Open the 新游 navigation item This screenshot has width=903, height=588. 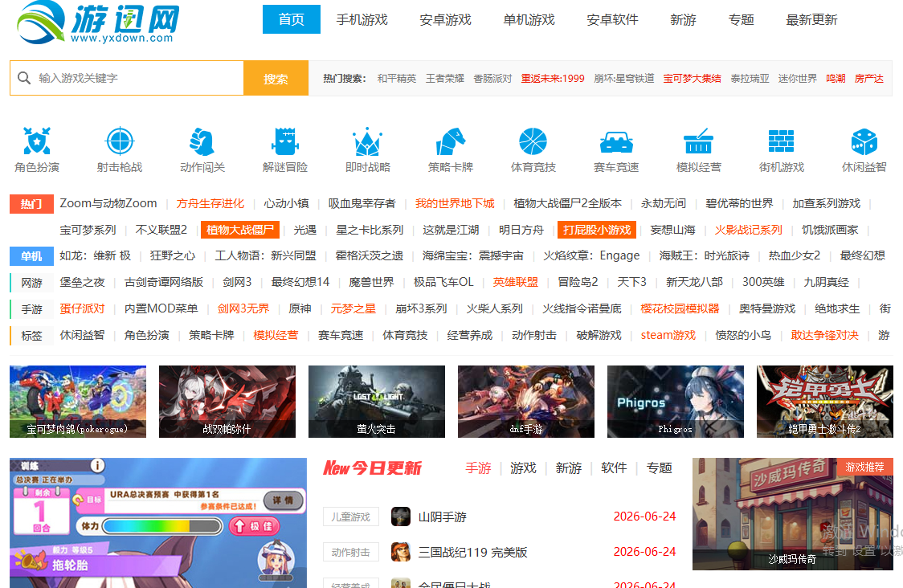(x=684, y=19)
